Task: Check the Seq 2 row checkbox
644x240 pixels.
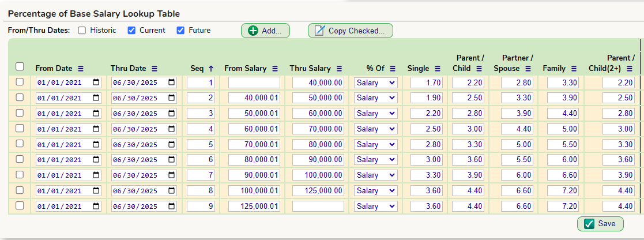Action: pyautogui.click(x=20, y=97)
